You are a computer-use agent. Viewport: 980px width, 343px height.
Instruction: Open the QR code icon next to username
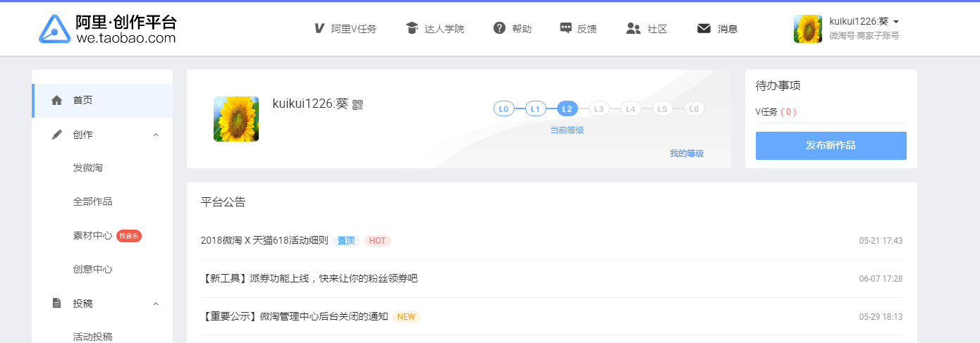coord(357,104)
